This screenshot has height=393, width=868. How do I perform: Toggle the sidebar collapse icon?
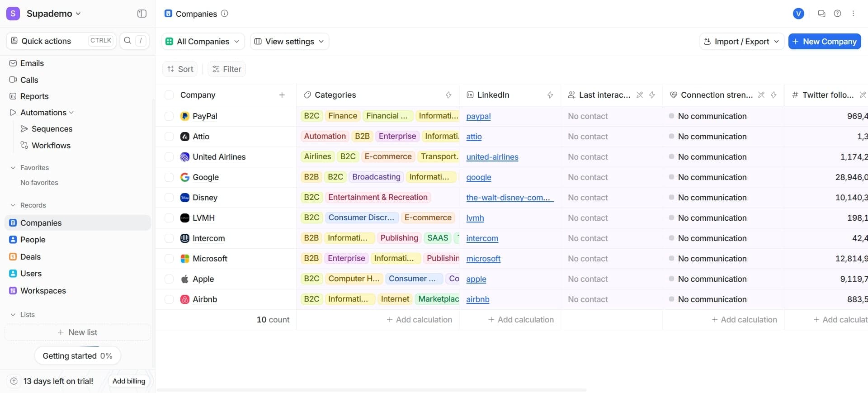tap(142, 14)
